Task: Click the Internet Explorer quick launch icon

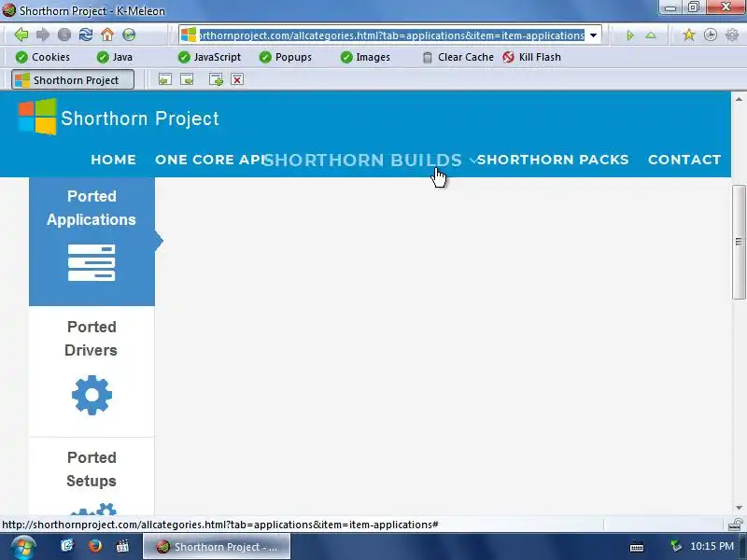Action: pyautogui.click(x=67, y=545)
